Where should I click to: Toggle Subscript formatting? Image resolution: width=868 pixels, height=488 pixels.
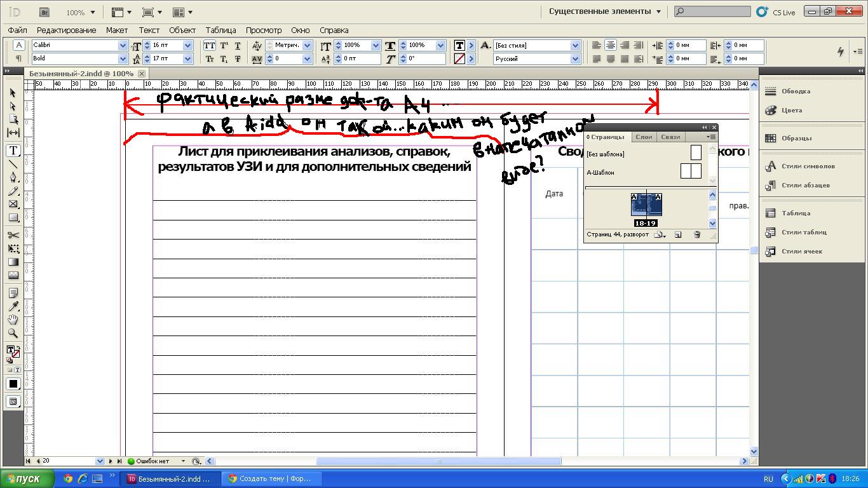pyautogui.click(x=224, y=58)
